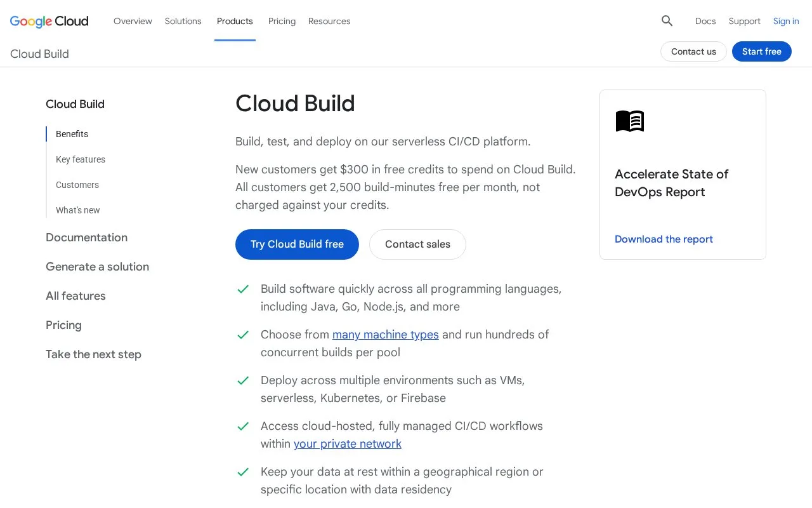This screenshot has height=508, width=812.
Task: Click the Contact sales button
Action: coord(417,244)
